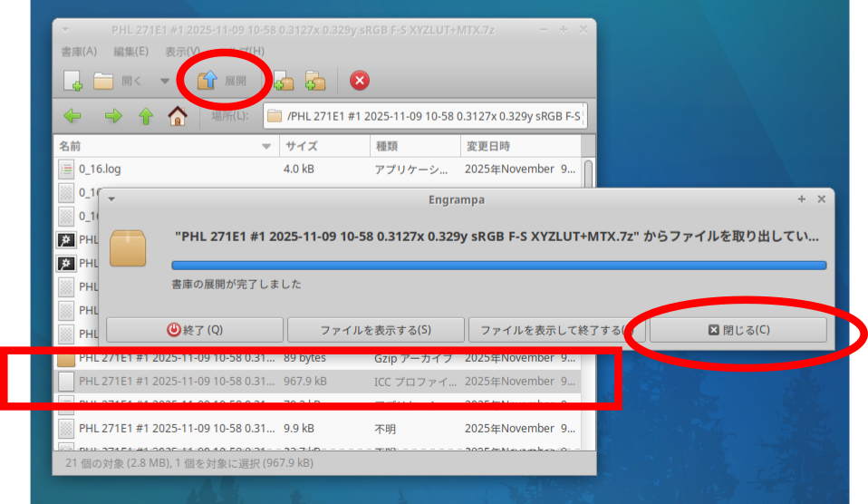Go up one level with green up arrow

(145, 116)
